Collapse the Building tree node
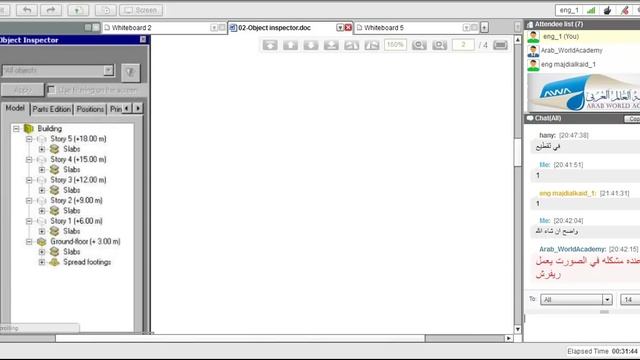 click(x=16, y=129)
